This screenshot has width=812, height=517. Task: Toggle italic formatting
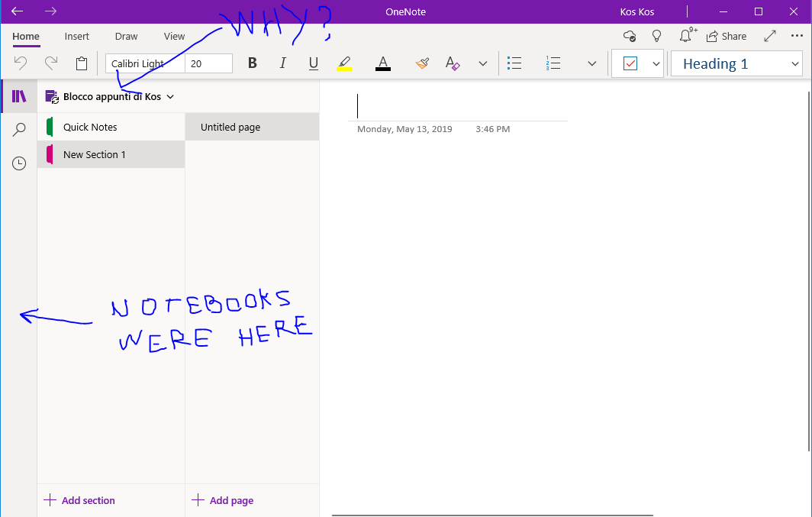click(x=282, y=63)
